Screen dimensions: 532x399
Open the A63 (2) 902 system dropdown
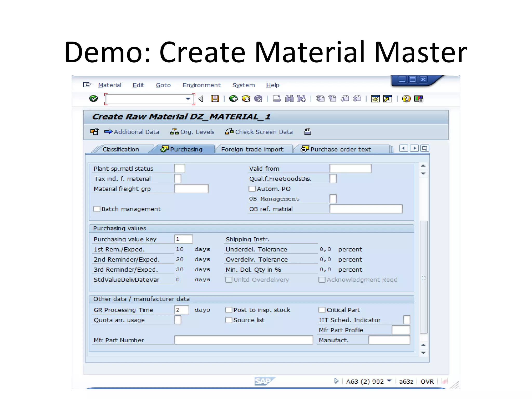coord(389,381)
